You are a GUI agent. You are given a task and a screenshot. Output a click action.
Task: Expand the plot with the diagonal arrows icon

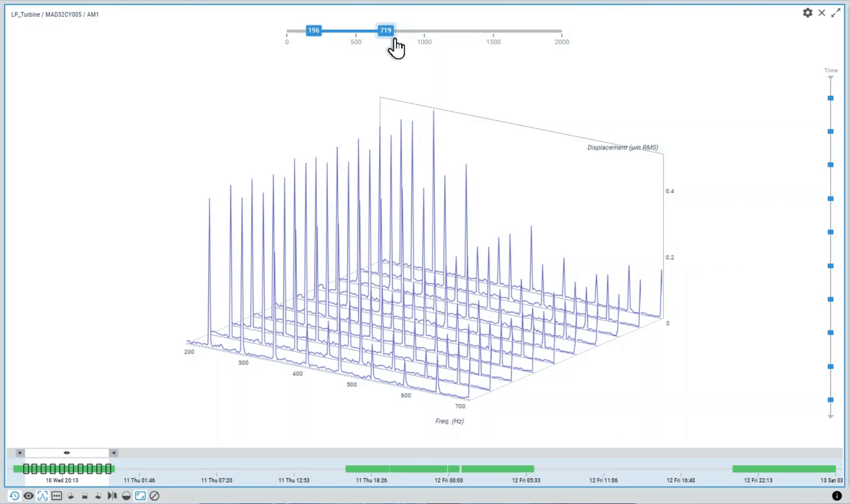(x=836, y=13)
